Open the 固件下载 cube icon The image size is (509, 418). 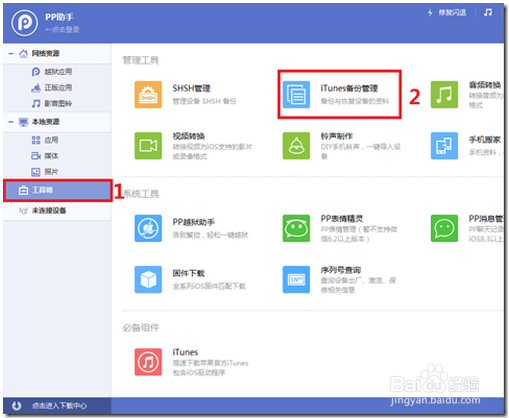click(148, 279)
